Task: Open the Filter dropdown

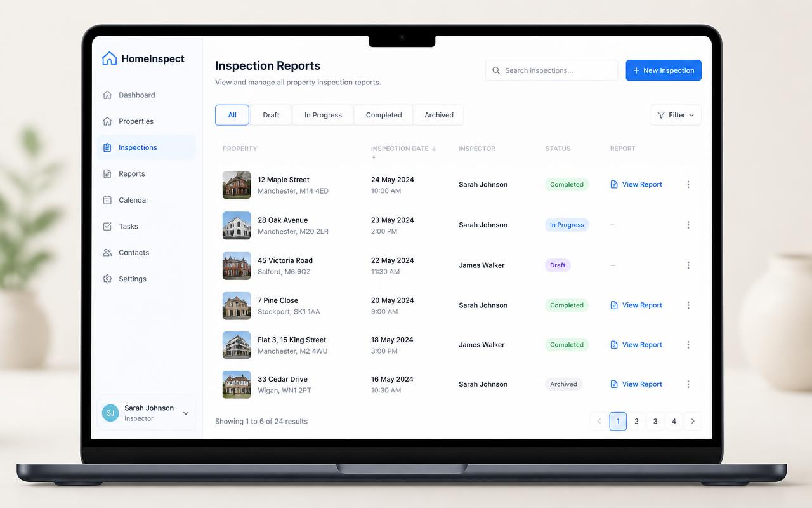Action: click(676, 115)
